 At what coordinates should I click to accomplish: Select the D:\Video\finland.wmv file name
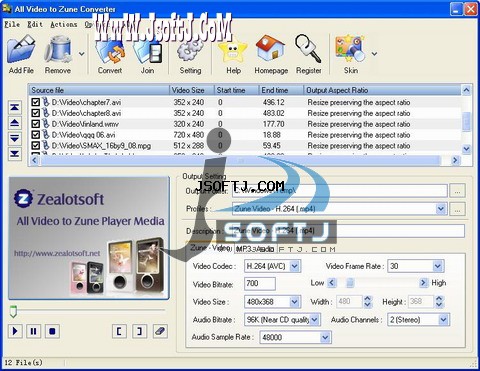click(85, 124)
